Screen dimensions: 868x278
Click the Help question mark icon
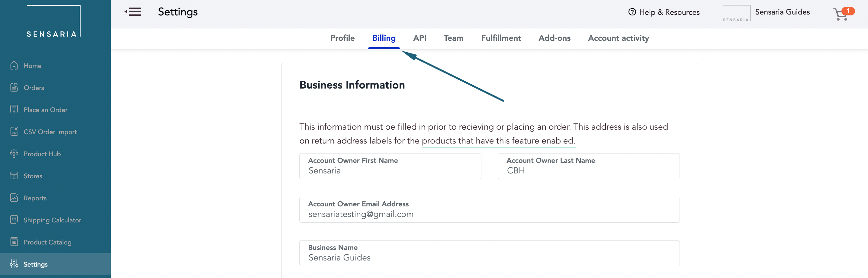click(x=632, y=12)
